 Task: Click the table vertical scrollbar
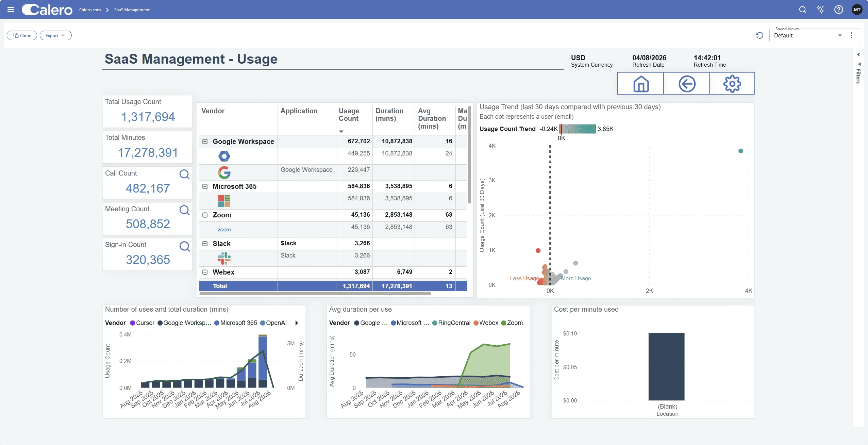coord(469,155)
